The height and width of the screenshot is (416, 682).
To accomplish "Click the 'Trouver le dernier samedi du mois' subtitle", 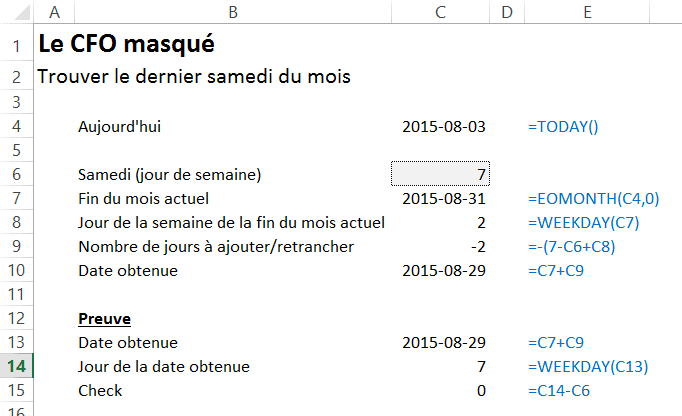I will (193, 76).
